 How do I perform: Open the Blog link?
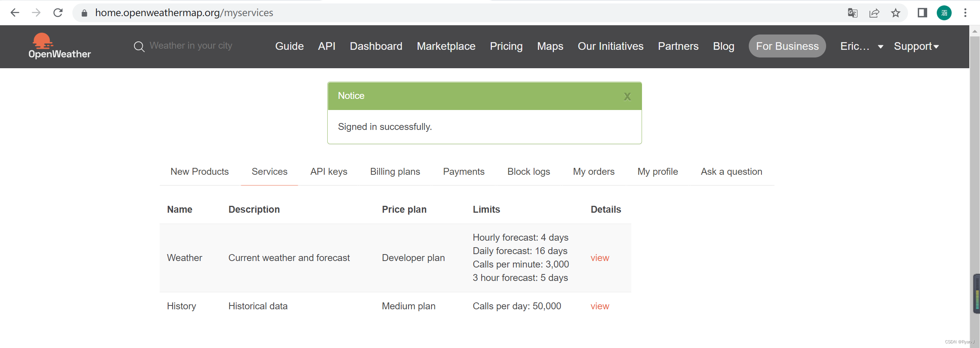coord(724,46)
